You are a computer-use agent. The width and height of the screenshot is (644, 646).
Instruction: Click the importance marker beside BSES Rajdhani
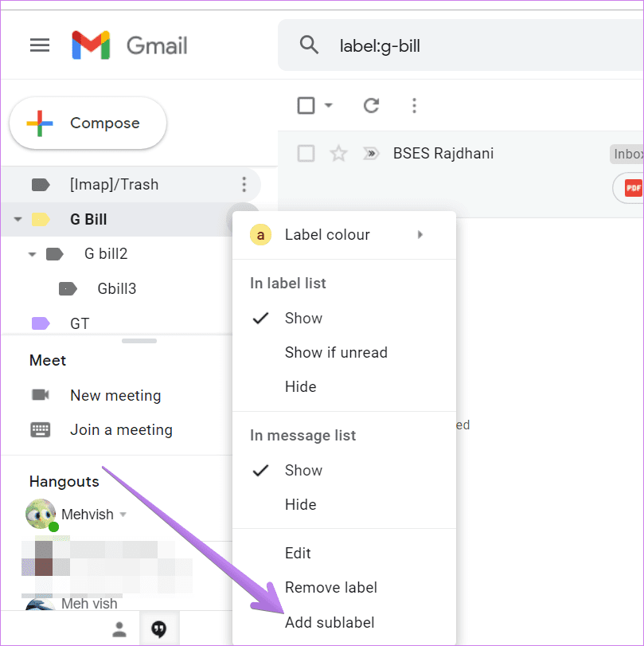(370, 154)
